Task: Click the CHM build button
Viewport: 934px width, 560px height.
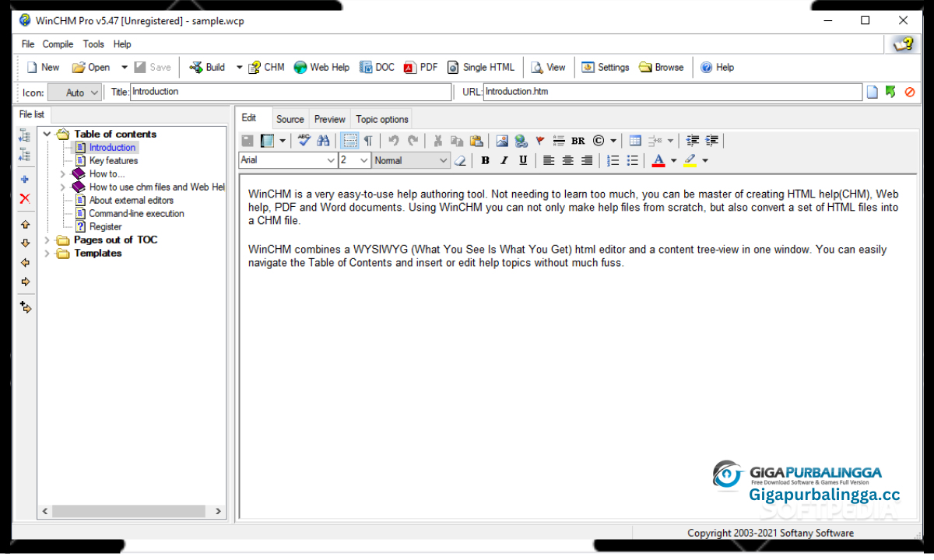Action: 266,68
